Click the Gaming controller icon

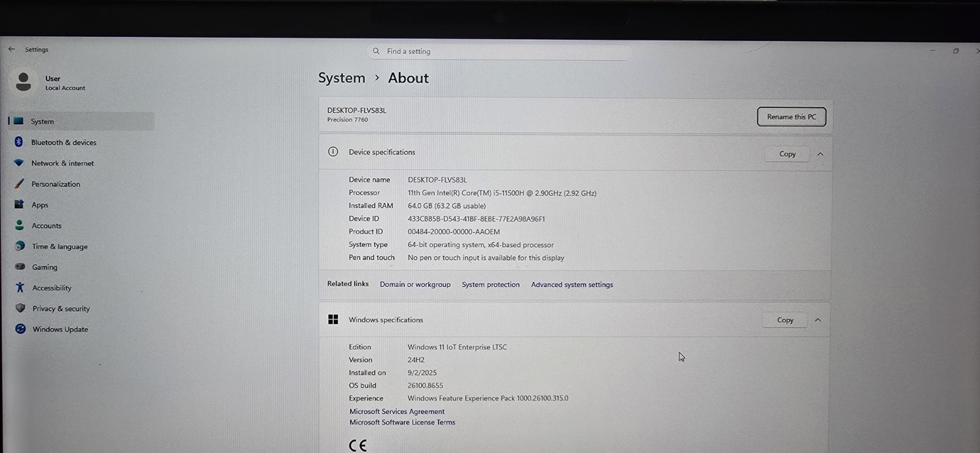pyautogui.click(x=20, y=267)
